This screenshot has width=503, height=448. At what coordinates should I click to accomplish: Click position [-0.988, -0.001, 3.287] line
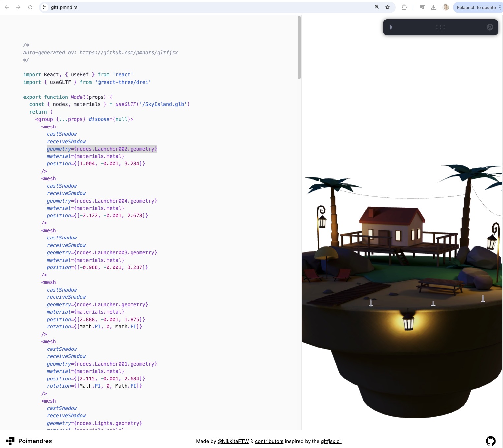(x=98, y=267)
